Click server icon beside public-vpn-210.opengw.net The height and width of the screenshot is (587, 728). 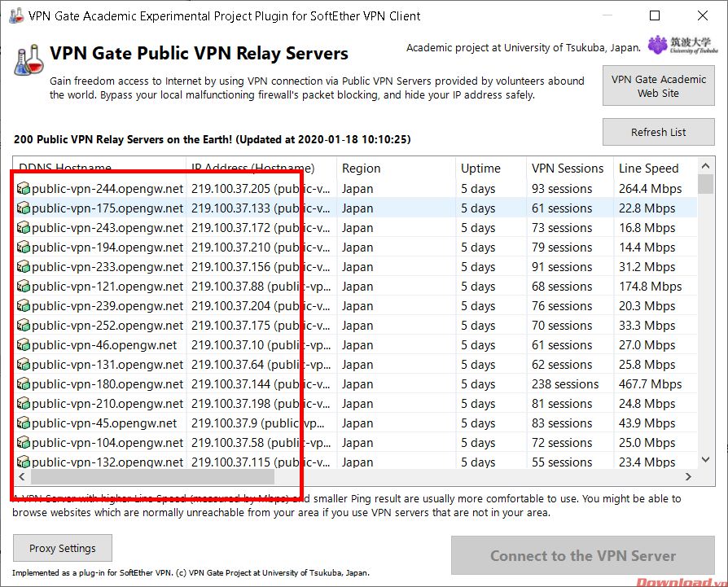coord(24,403)
